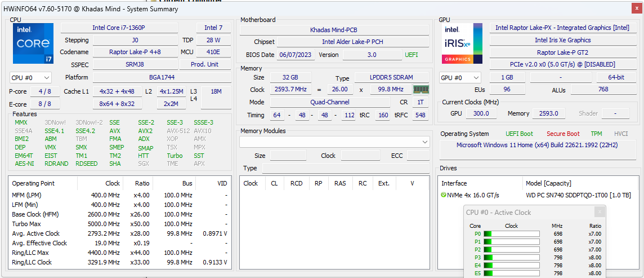
Task: Click the memory Size 32 GB field
Action: 290,77
